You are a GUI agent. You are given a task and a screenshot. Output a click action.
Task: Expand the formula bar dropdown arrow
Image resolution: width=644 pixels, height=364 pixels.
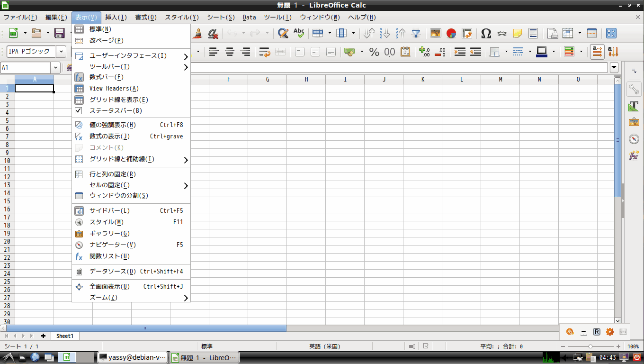pyautogui.click(x=614, y=68)
